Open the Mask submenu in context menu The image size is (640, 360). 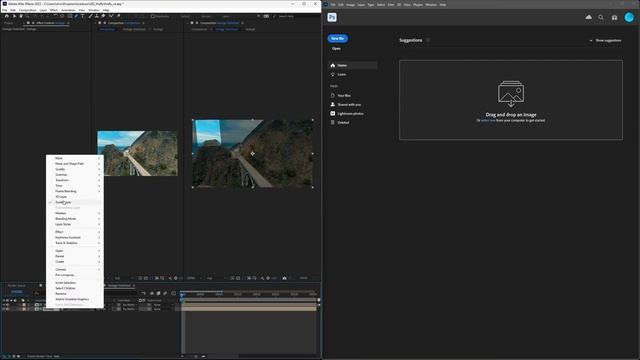coord(75,158)
